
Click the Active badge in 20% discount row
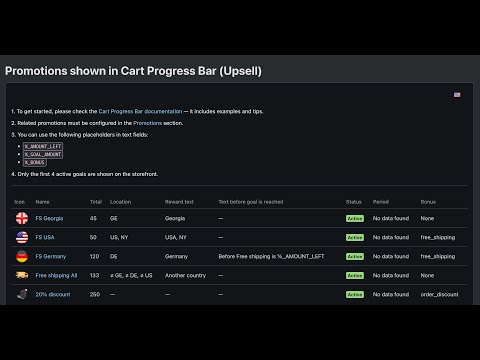pos(355,294)
